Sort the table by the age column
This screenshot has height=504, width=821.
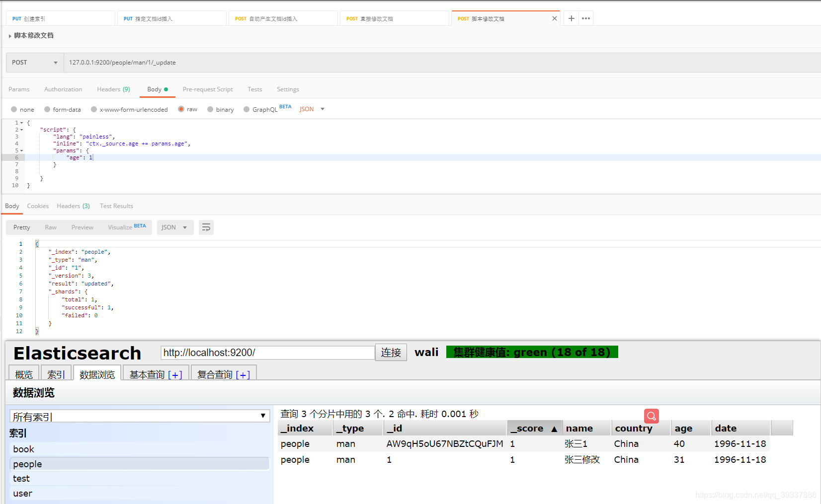click(x=691, y=428)
